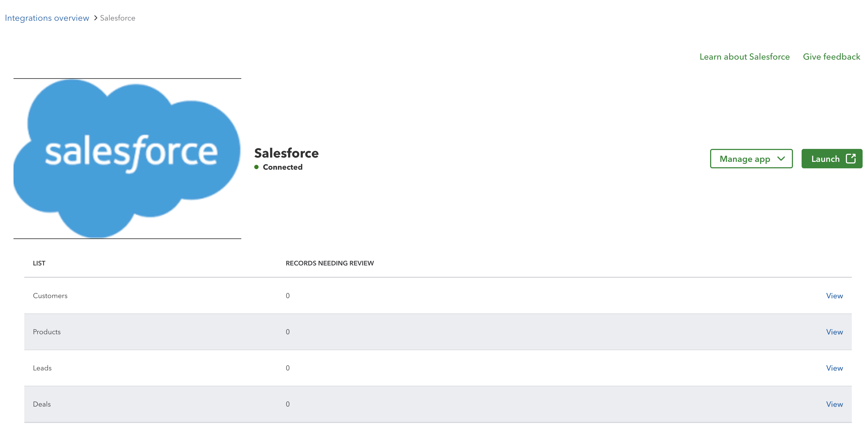
Task: Expand the Manage app dropdown
Action: pyautogui.click(x=751, y=159)
